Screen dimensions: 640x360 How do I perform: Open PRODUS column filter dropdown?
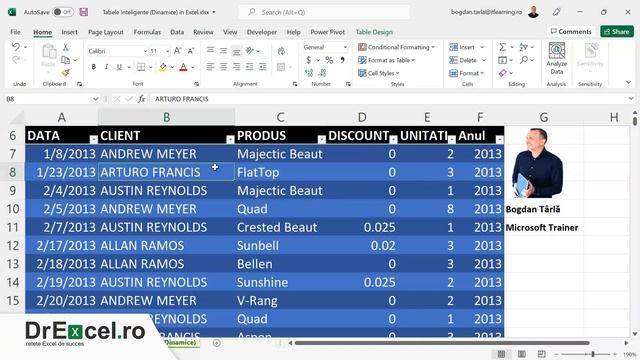(x=322, y=140)
